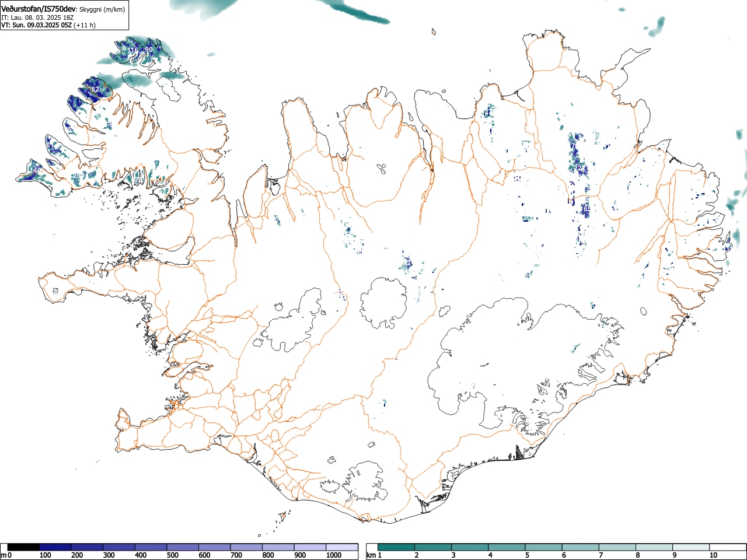
Task: Select the 2–3 km teal legend swatch
Action: click(433, 547)
